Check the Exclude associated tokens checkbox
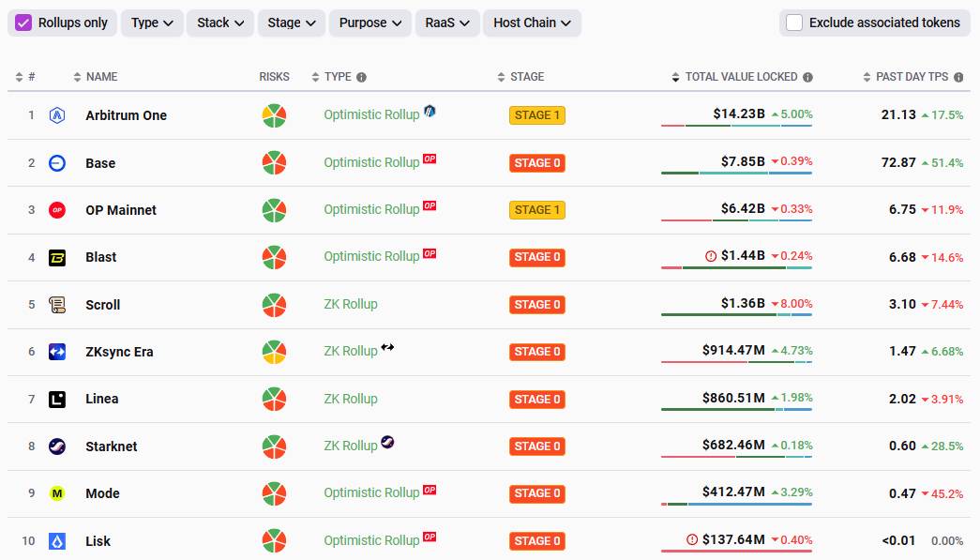Screen dimensions: 980x560 pos(793,23)
